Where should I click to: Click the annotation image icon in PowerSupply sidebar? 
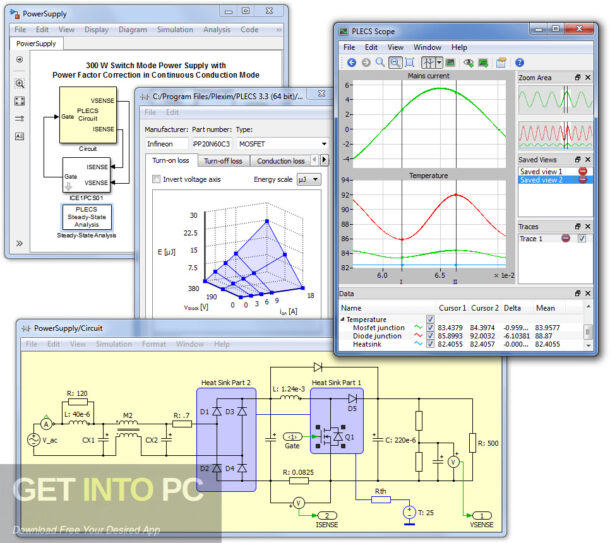19,136
